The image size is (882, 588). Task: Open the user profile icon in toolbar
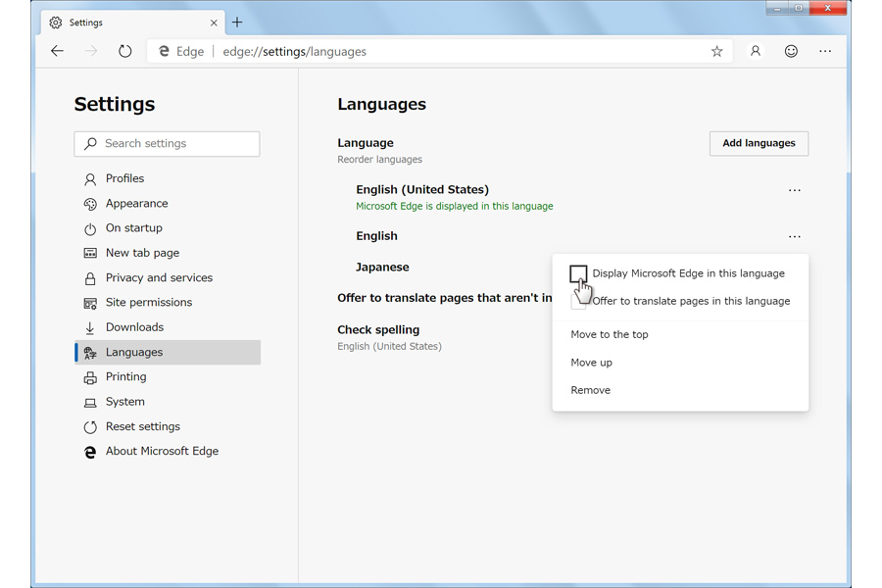pos(756,51)
